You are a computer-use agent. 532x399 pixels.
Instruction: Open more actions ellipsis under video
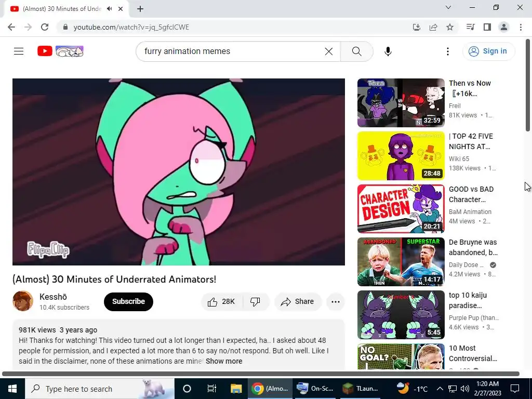click(x=335, y=302)
